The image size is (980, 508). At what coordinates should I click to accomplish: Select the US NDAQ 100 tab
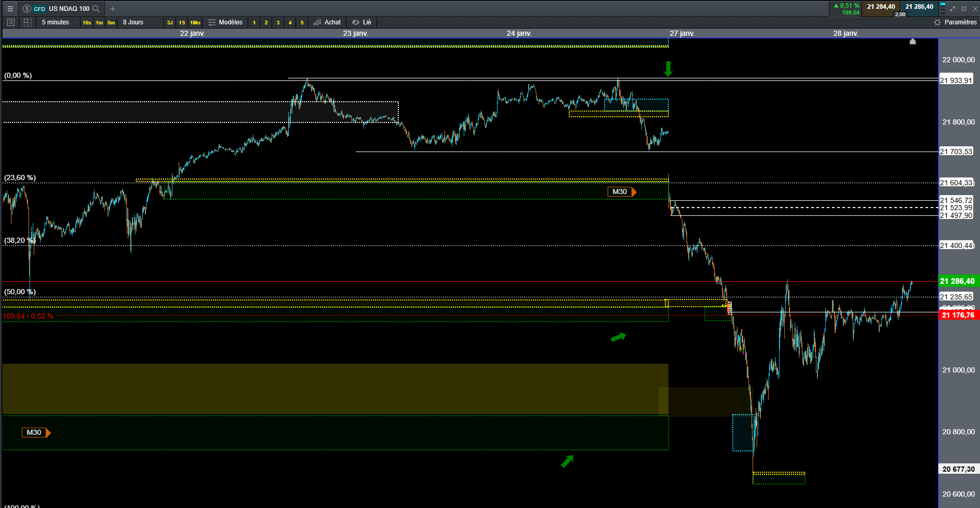tap(69, 9)
